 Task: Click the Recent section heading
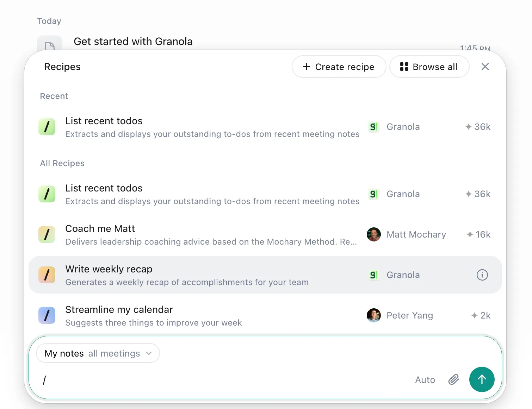click(54, 96)
